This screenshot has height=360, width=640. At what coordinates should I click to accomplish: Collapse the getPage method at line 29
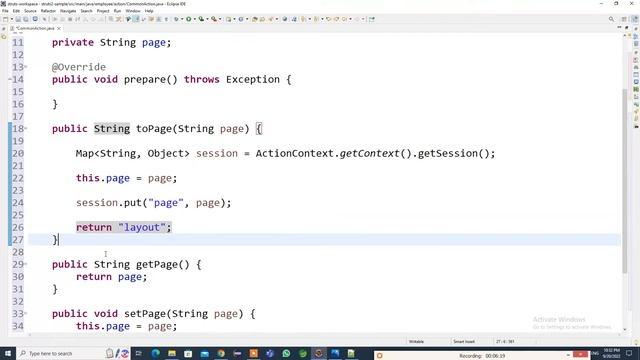point(26,264)
